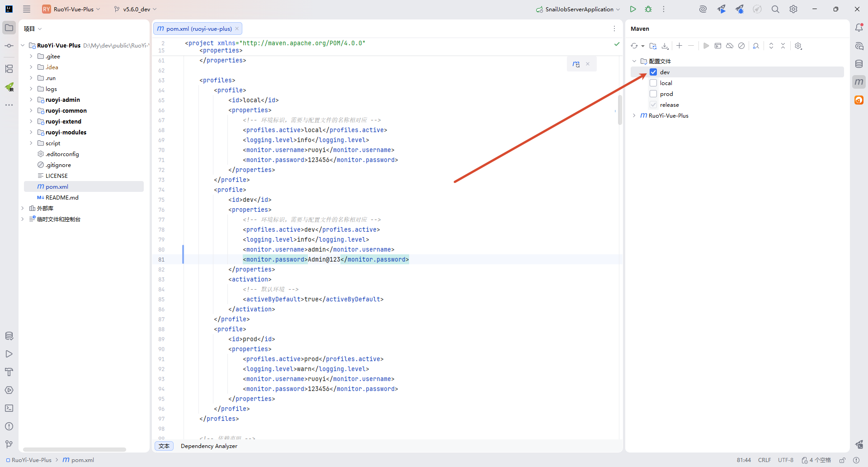
Task: Switch to the Dependency Analyzer tab
Action: click(209, 446)
